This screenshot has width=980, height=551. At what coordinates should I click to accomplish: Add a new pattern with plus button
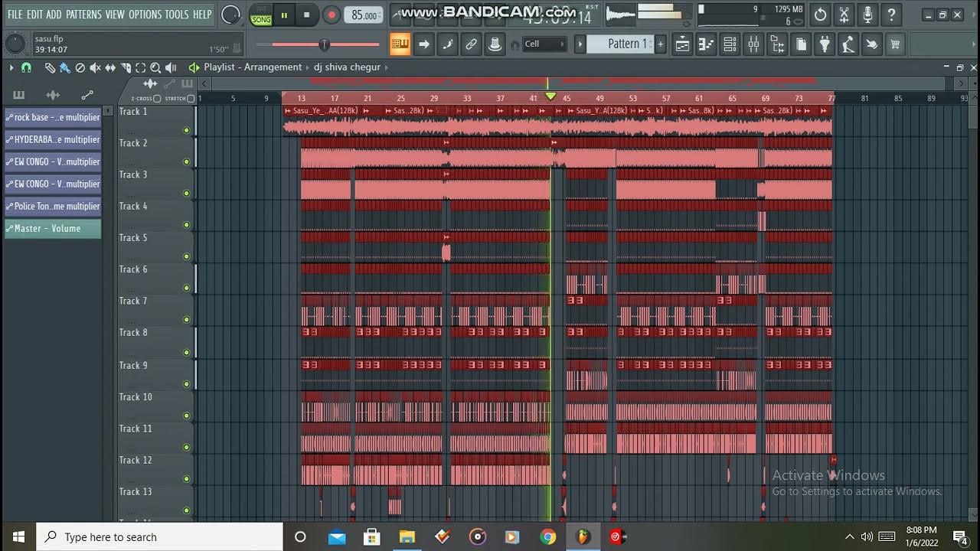pos(661,44)
